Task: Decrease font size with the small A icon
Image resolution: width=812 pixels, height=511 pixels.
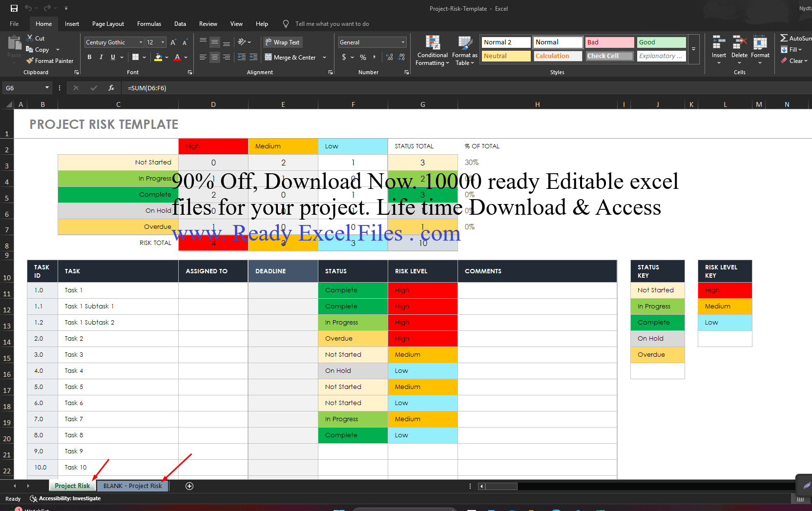Action: 185,42
